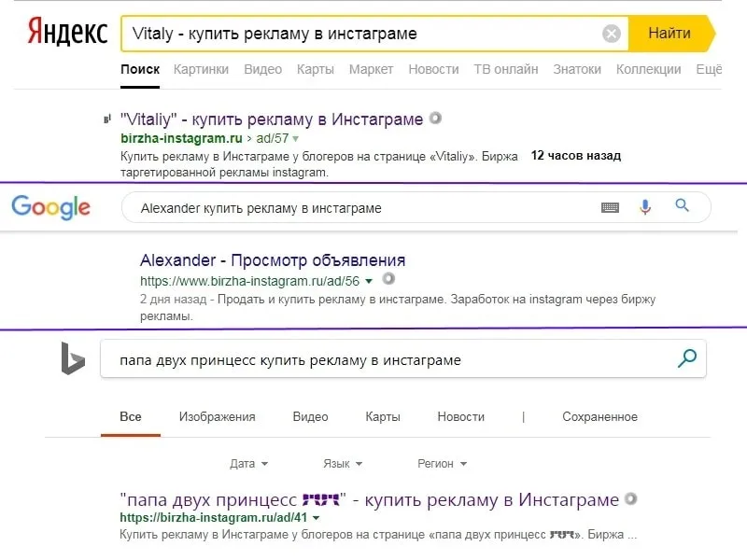Click the grey circle icon after Bing result title
747x560 pixels.
pyautogui.click(x=631, y=498)
